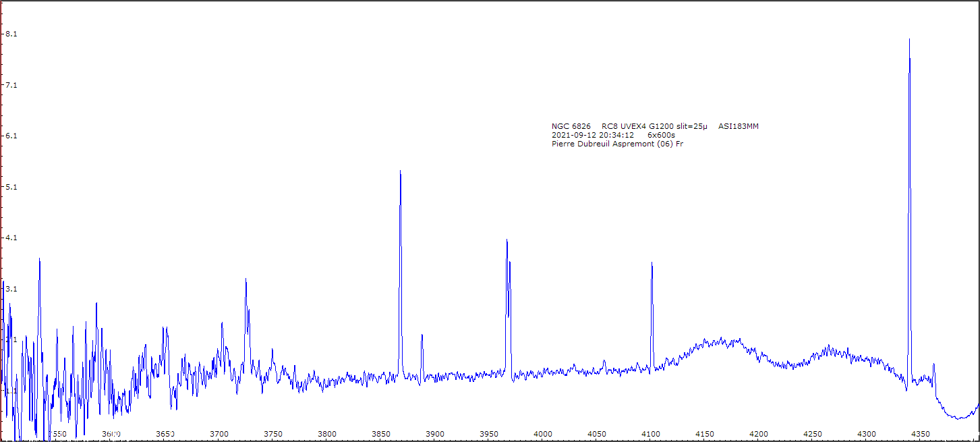This screenshot has height=442, width=980.
Task: Click the 6.1 vertical axis label
Action: (x=11, y=136)
